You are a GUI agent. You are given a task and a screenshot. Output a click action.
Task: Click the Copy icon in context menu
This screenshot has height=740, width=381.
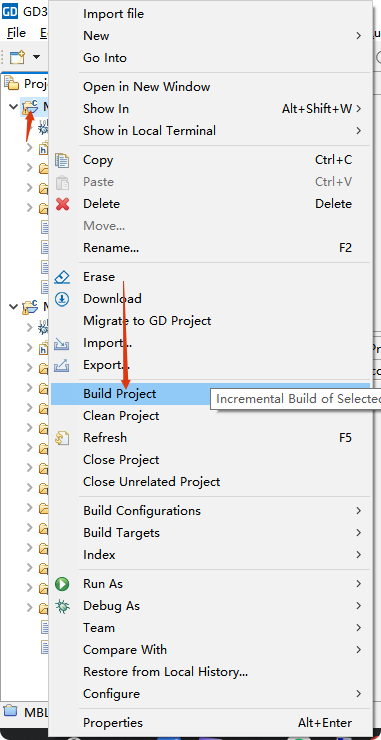tap(62, 160)
